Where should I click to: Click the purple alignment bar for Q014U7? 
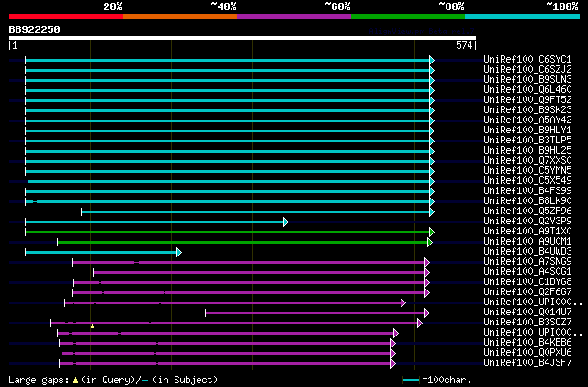[x=317, y=313]
